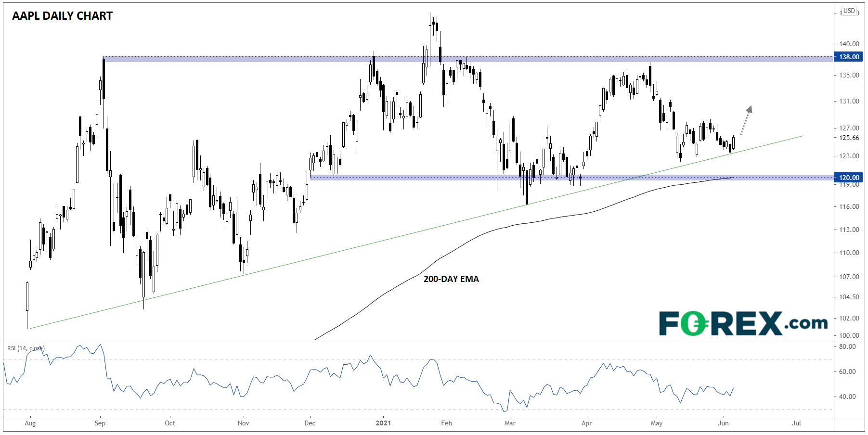Click the Mar label on time axis
This screenshot has width=868, height=435.
510,423
